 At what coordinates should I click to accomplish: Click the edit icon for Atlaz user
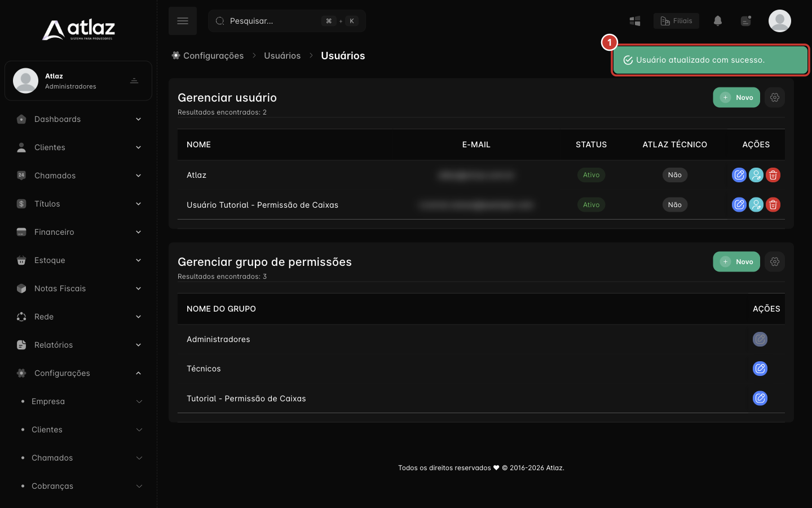pos(739,175)
